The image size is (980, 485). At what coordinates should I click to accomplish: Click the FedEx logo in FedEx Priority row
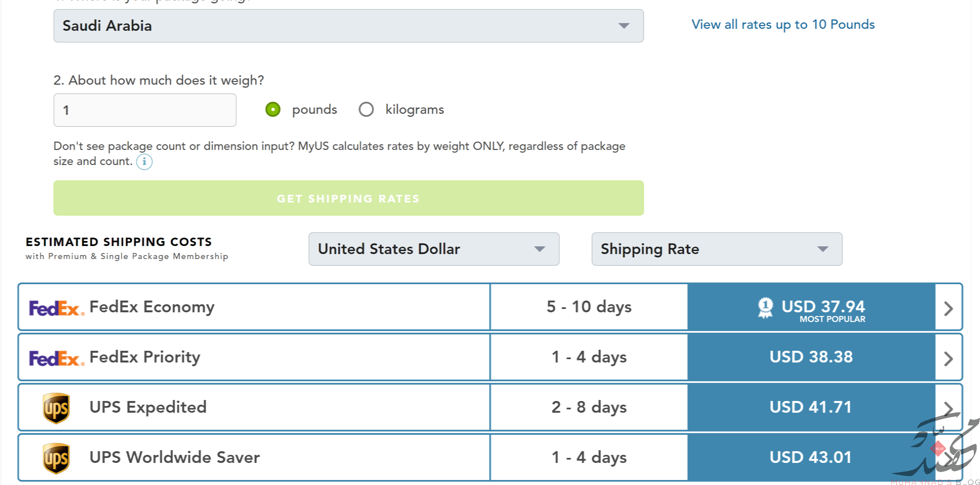point(57,358)
